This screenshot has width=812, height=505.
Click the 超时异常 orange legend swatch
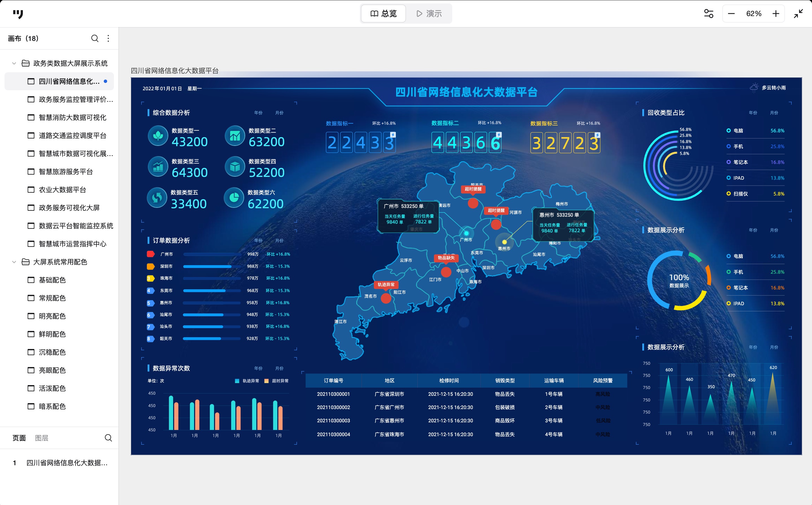click(266, 381)
